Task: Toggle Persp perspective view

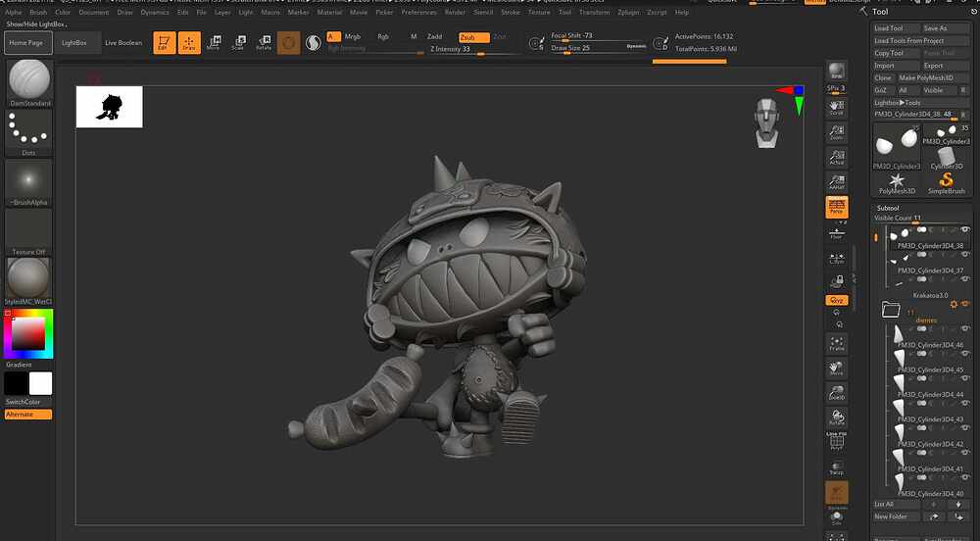Action: point(836,207)
